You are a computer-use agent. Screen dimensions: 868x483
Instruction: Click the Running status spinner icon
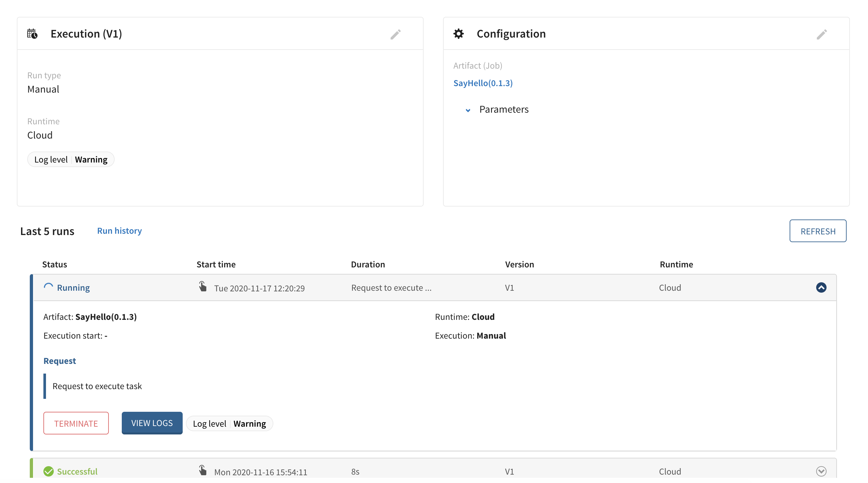[48, 286]
